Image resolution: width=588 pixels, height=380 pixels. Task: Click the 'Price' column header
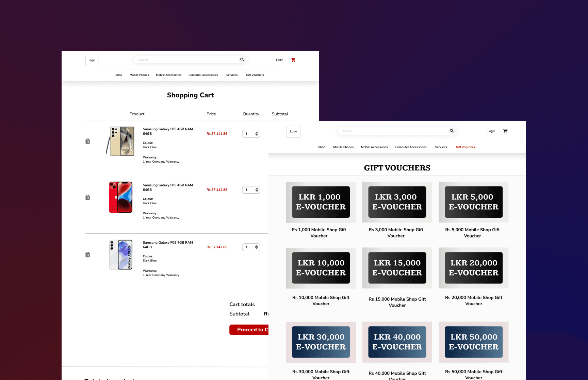[x=211, y=114]
